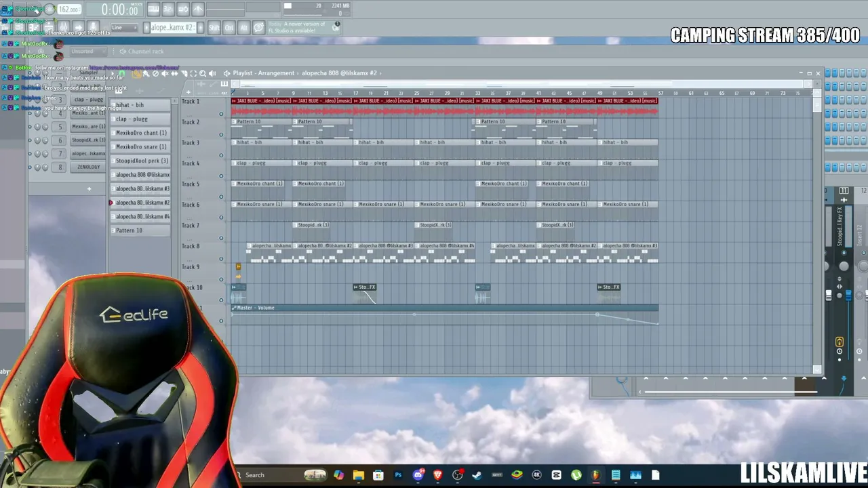Open Steam from the taskbar

(477, 475)
